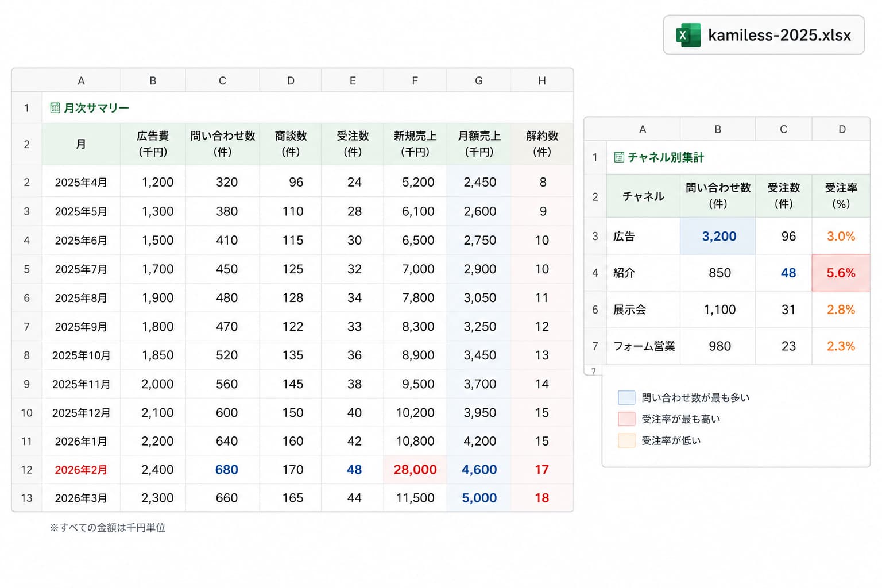Select column H header in 月次サマリー sheet
This screenshot has width=882, height=588.
coord(542,80)
